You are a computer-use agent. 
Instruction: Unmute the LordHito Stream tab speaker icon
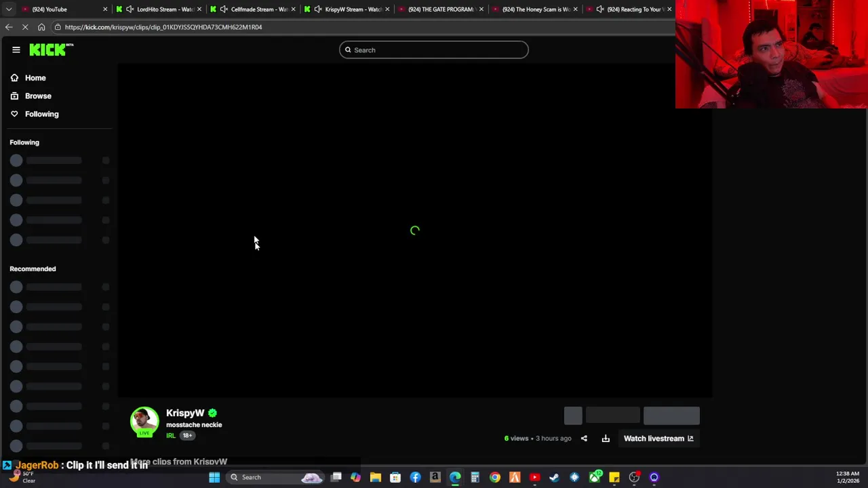[130, 9]
